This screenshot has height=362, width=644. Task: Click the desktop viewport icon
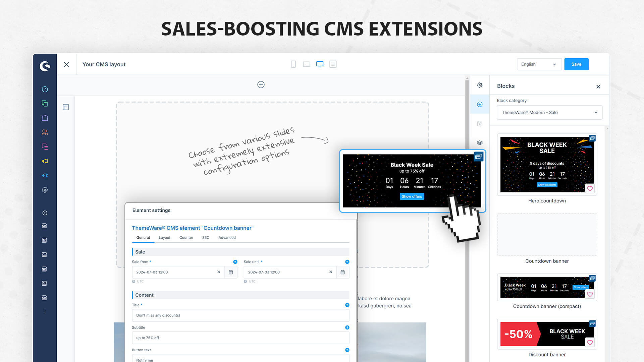(x=319, y=64)
